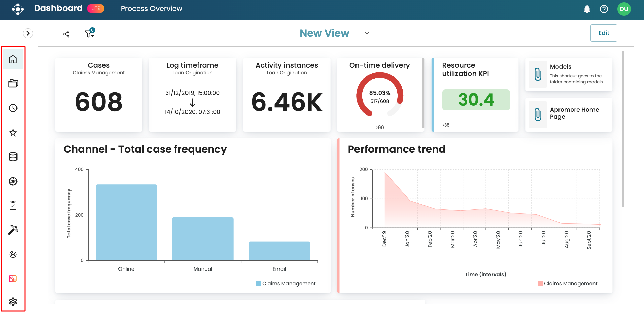Click the share icon in toolbar
This screenshot has height=324, width=644.
66,34
